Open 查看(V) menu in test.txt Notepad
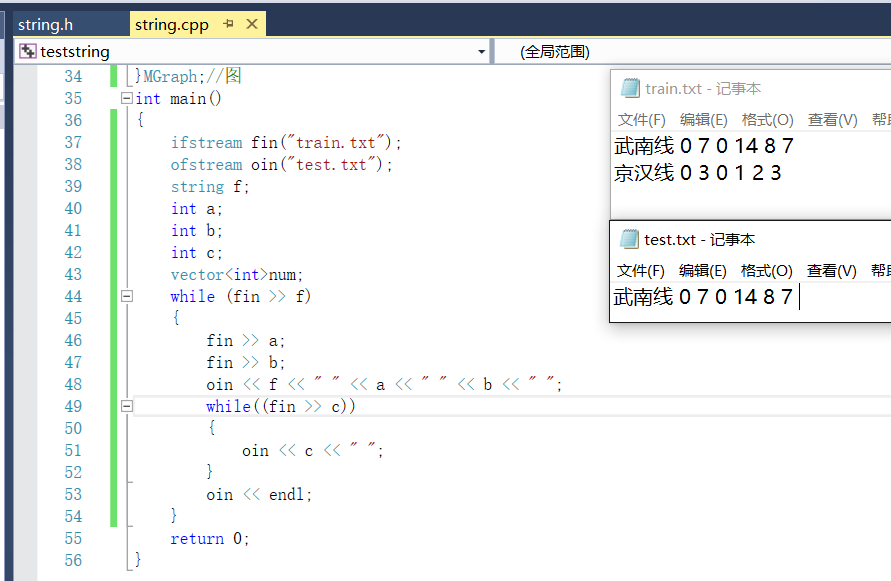The image size is (891, 581). click(x=832, y=271)
